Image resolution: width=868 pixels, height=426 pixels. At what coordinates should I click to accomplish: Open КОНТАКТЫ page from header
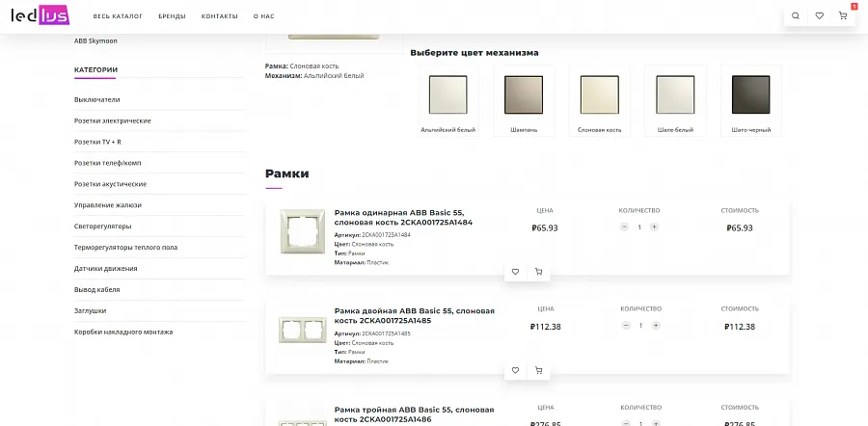coord(220,16)
